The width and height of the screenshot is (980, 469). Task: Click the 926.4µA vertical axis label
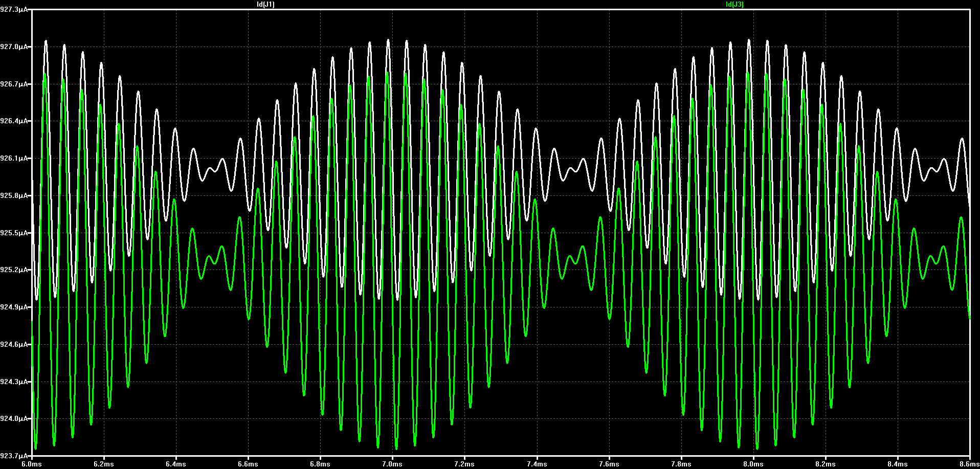(14, 121)
